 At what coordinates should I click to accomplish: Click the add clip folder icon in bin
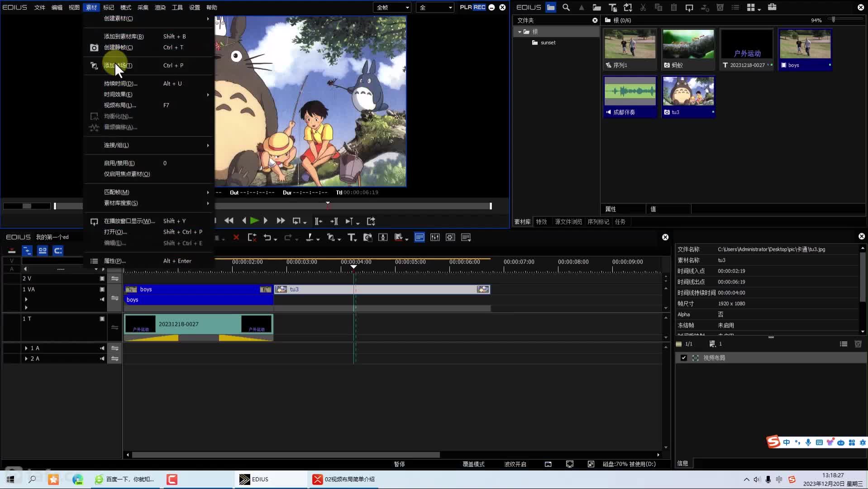point(596,7)
